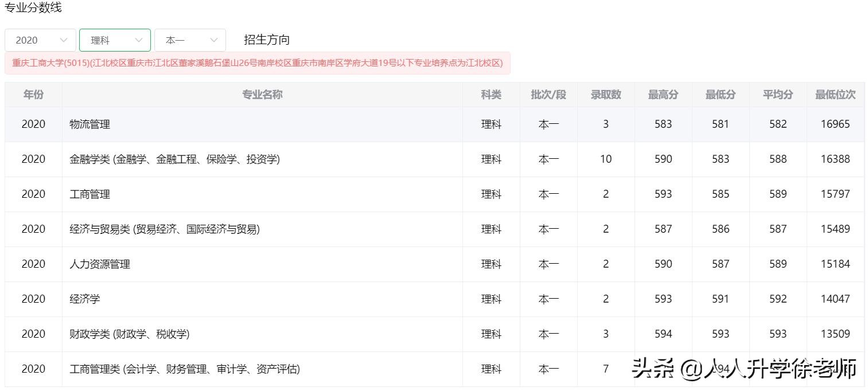Click the 专业名称 column header

pyautogui.click(x=262, y=95)
